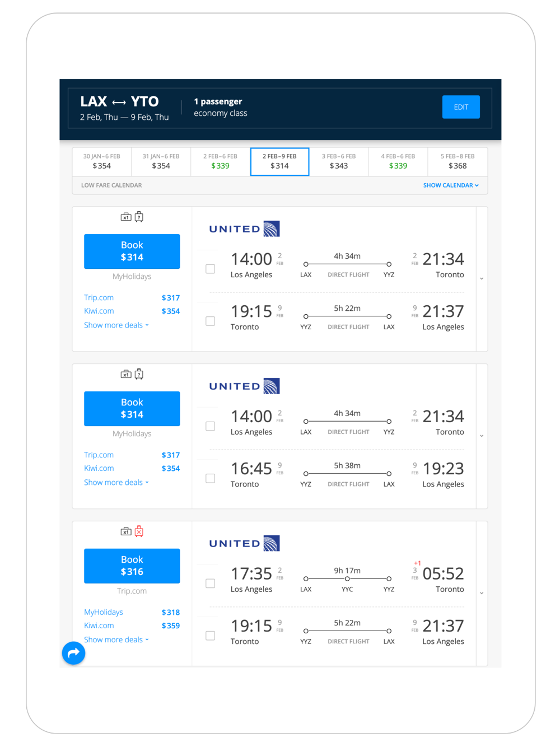Book the $316 Trip.com flight

132,566
